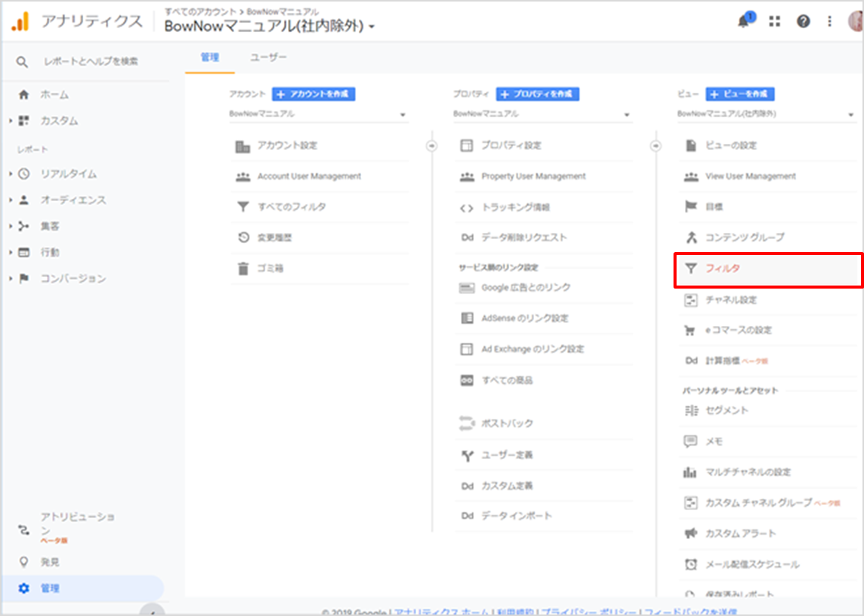The width and height of the screenshot is (864, 616).
Task: Click the トラッキング情報 code brackets icon
Action: pyautogui.click(x=467, y=208)
